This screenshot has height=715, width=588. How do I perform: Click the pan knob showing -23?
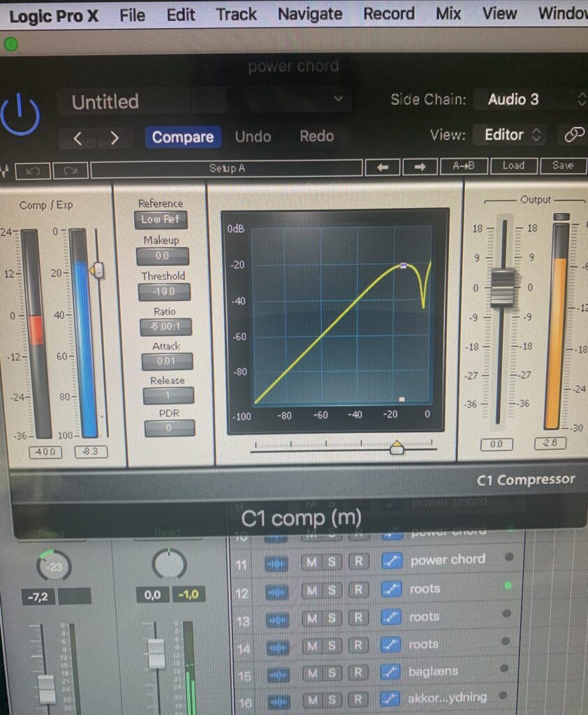(x=54, y=566)
